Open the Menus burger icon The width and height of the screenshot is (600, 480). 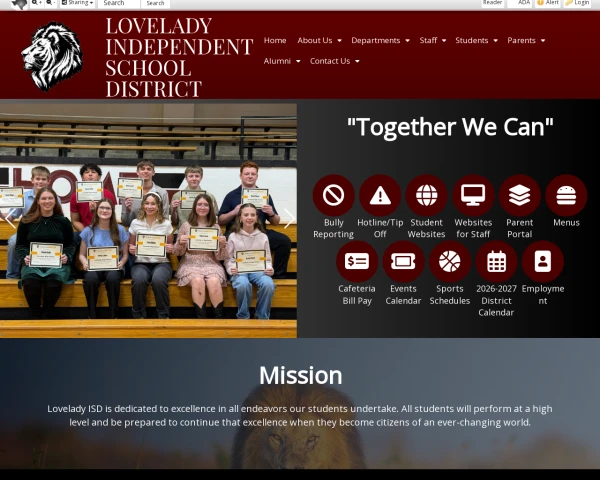(566, 195)
